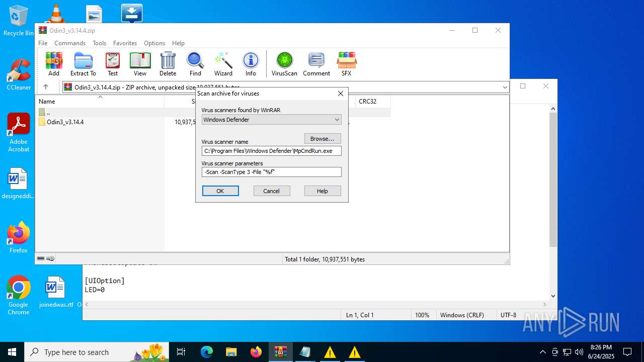The height and width of the screenshot is (362, 644).
Task: Close the Scan archive dialog
Action: (341, 94)
